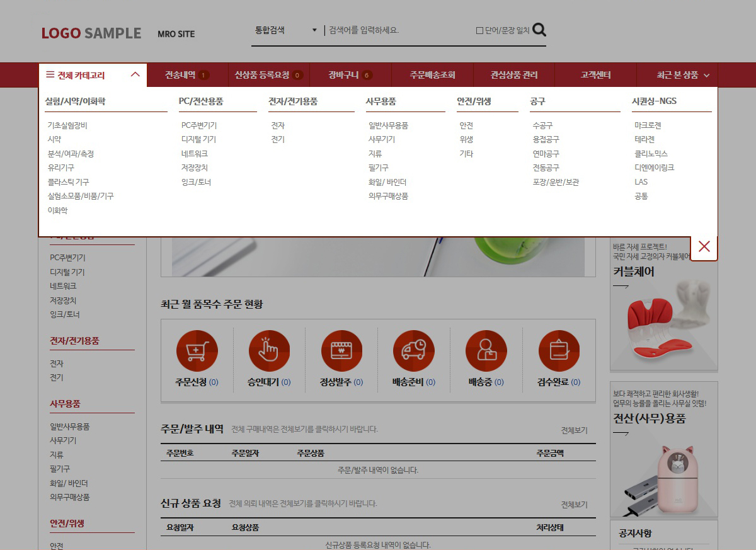Open the 전체 카테고리 hamburger menu icon
This screenshot has height=550, width=756.
coord(49,74)
